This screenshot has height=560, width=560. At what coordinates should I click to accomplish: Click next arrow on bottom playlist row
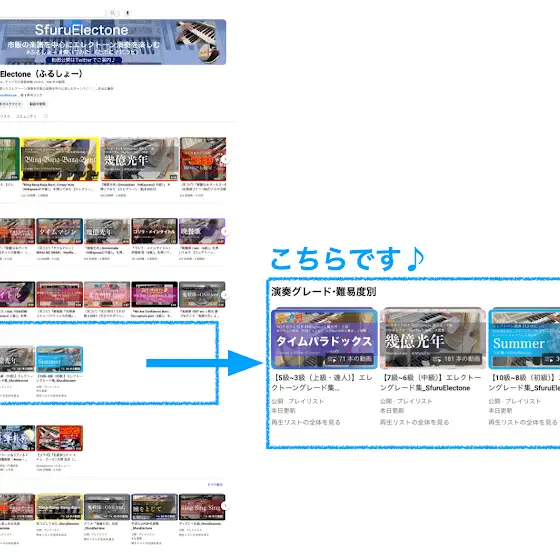[x=225, y=506]
